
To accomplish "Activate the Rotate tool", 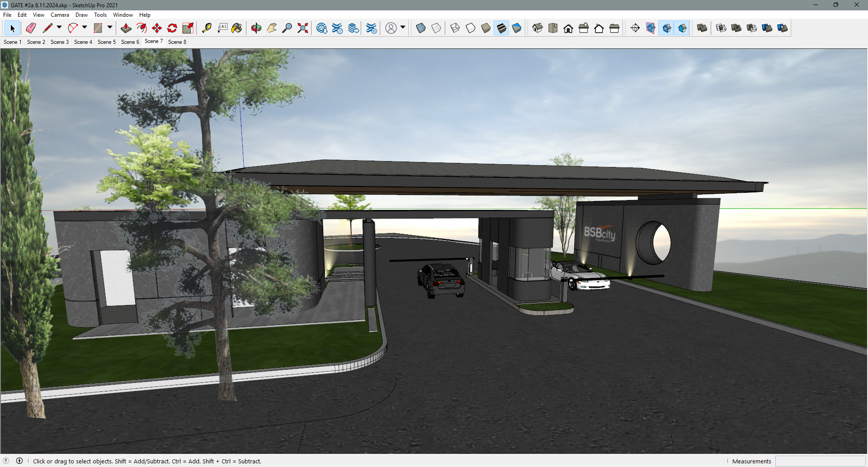I will tap(172, 28).
